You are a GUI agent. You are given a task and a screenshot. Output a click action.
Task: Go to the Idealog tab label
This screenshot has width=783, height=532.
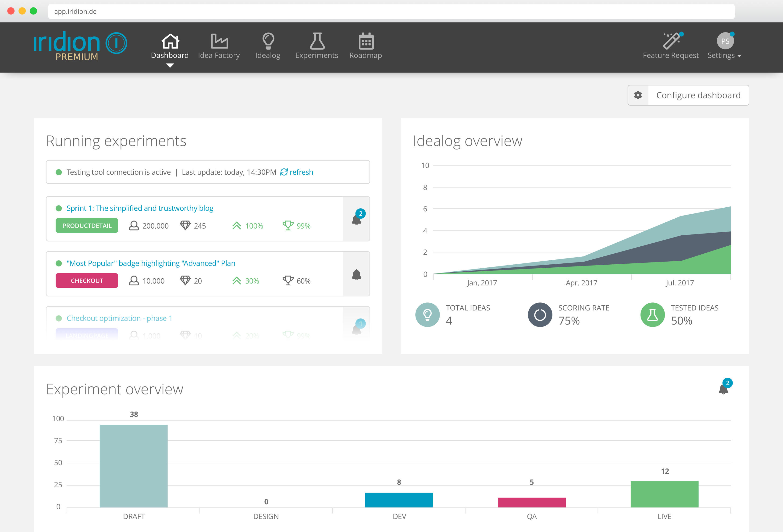click(x=268, y=56)
